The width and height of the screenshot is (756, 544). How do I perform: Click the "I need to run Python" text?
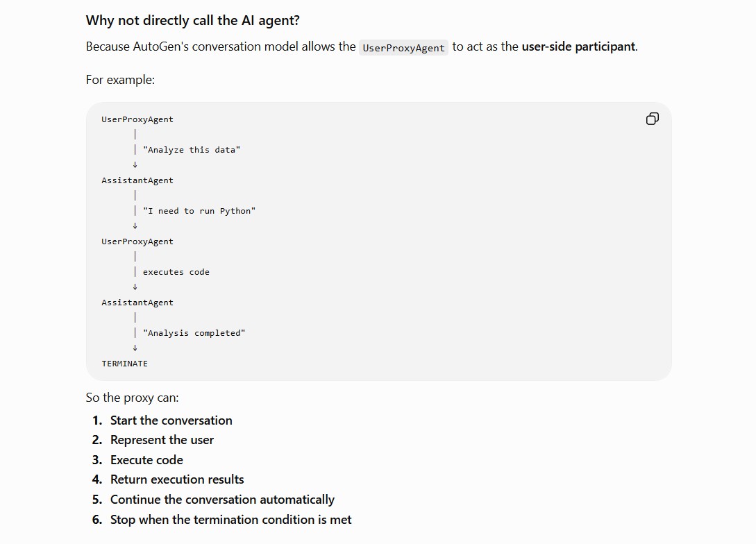click(199, 211)
